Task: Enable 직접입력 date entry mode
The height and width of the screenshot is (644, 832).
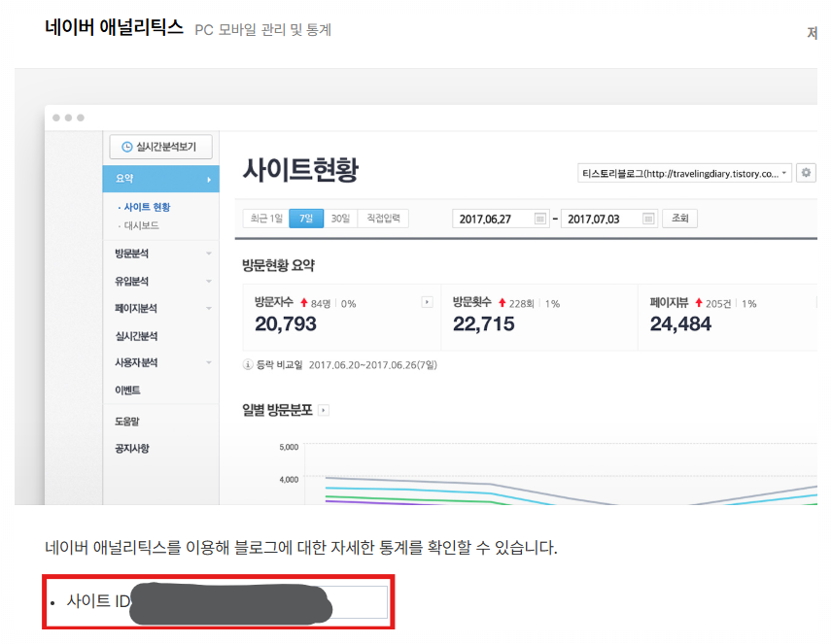Action: (x=383, y=218)
